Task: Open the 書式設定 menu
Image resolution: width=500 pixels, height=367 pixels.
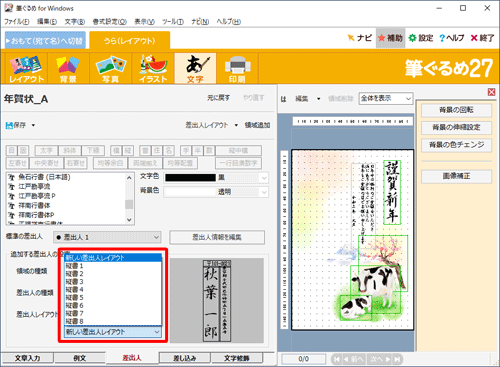Action: tap(109, 22)
